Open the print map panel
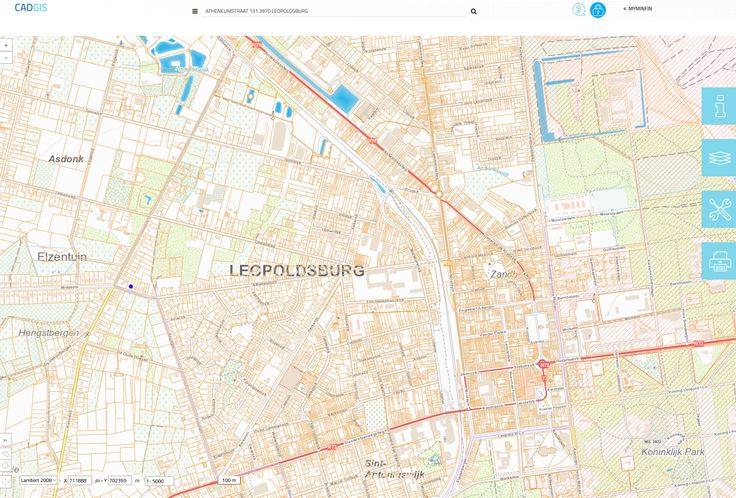736x498 pixels. point(718,262)
